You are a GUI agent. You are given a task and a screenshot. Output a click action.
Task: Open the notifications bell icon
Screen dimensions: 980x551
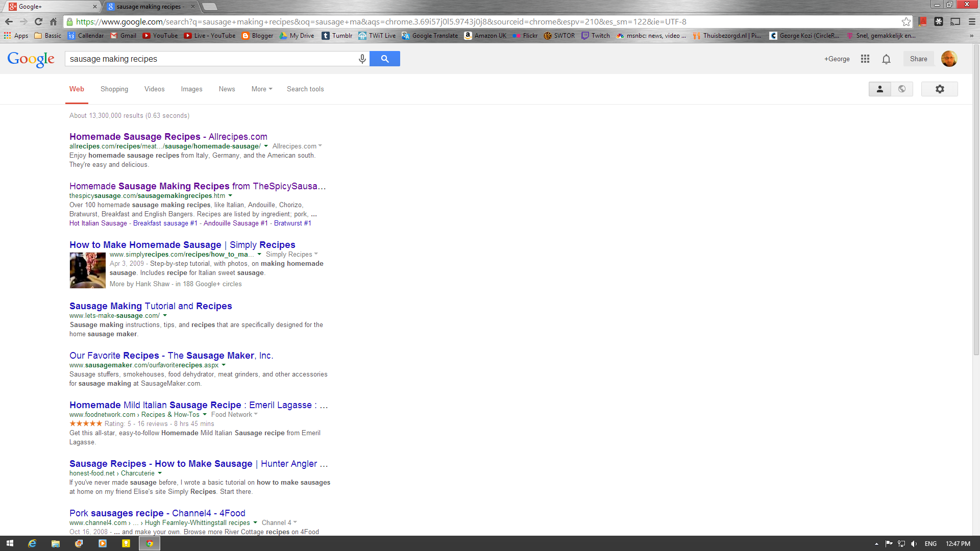(886, 59)
